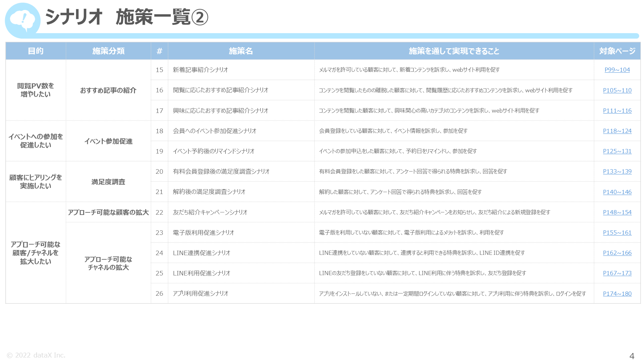Open page link P155~161
644x362 pixels.
[617, 233]
